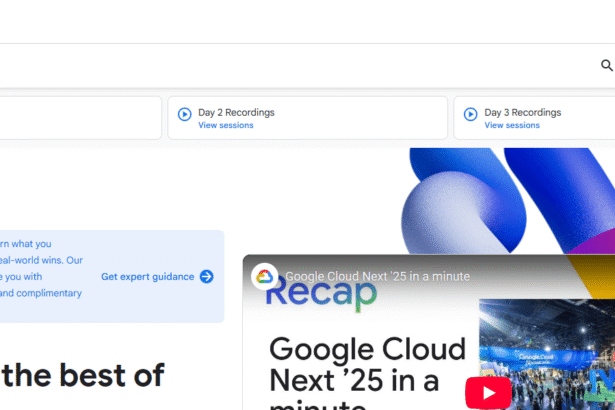
Task: Click the Day 2 Recordings play icon
Action: pyautogui.click(x=184, y=114)
